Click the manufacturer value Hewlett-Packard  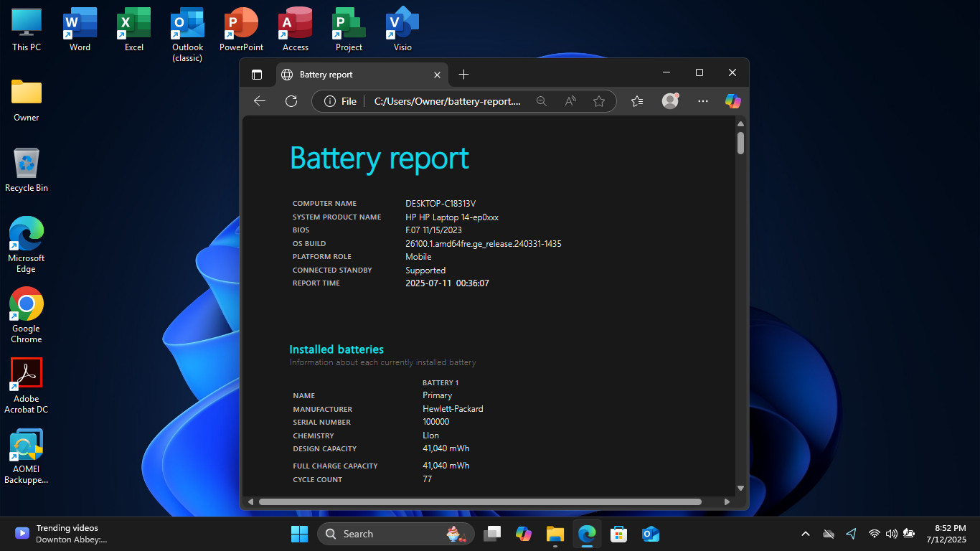(453, 409)
